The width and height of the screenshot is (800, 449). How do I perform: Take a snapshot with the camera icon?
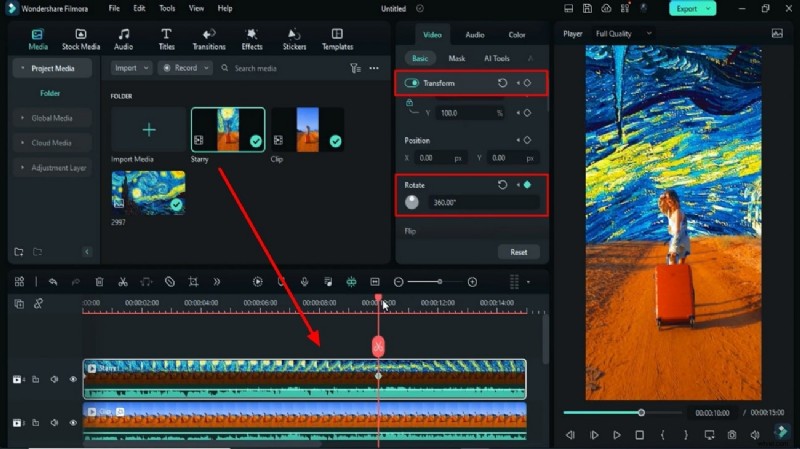tap(732, 435)
